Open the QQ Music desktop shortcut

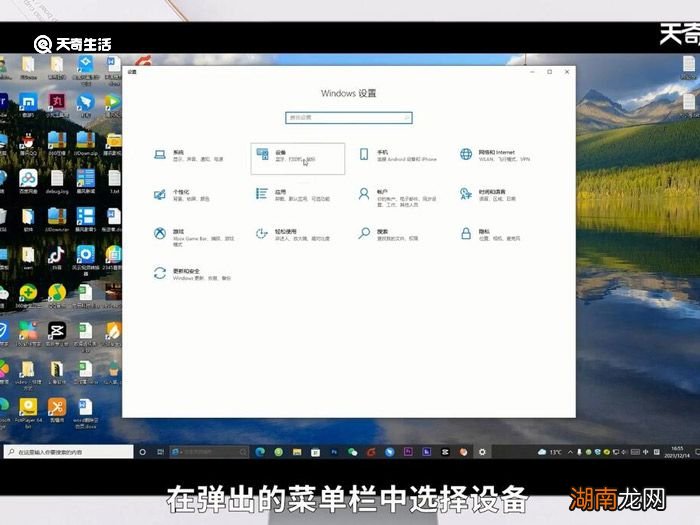click(x=57, y=296)
